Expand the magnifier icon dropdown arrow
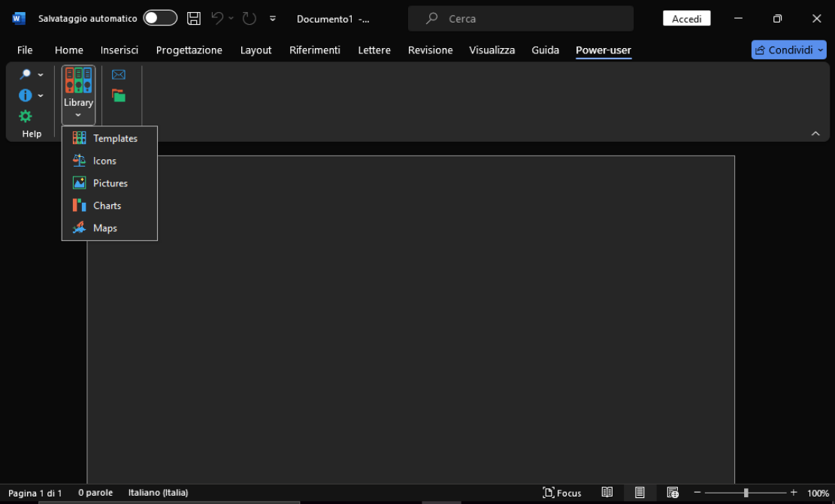835x504 pixels. [41, 75]
